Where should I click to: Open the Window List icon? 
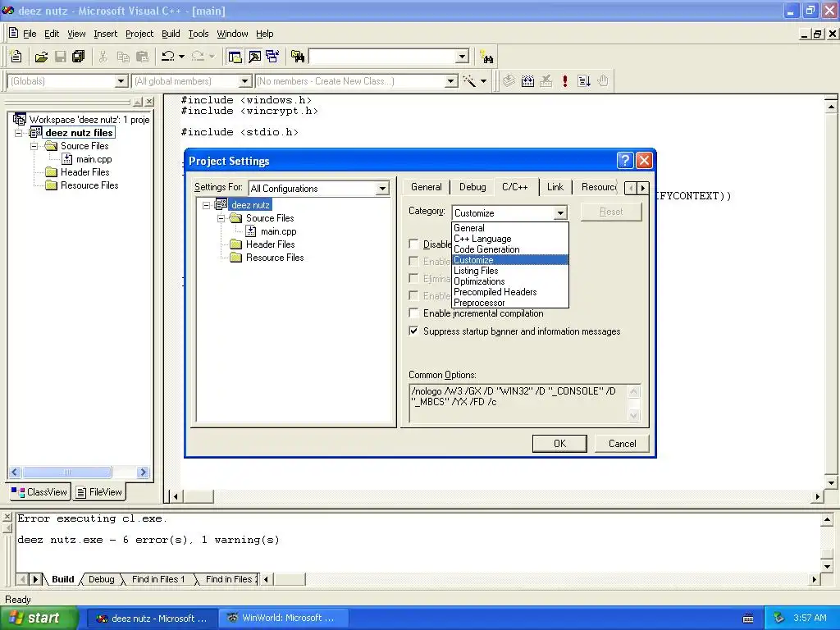(x=272, y=57)
